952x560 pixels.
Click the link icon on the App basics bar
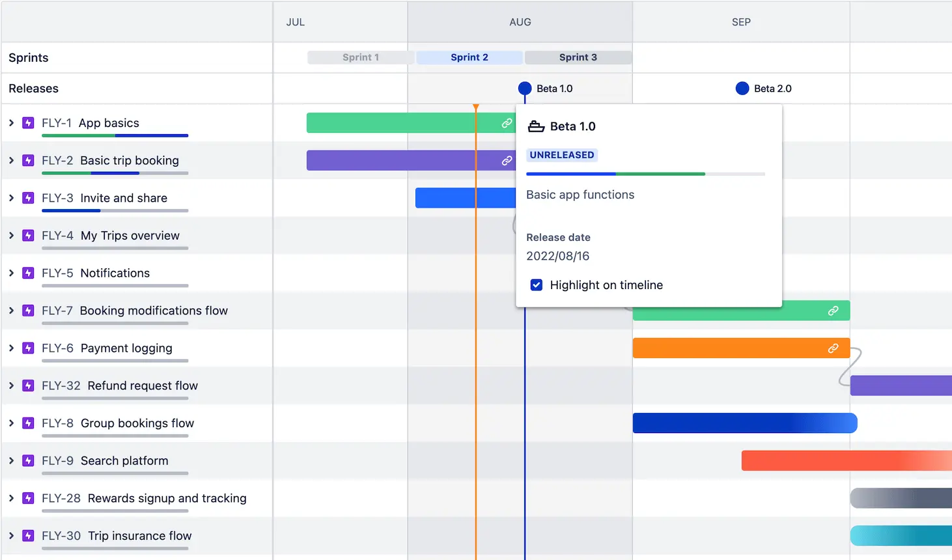click(507, 123)
